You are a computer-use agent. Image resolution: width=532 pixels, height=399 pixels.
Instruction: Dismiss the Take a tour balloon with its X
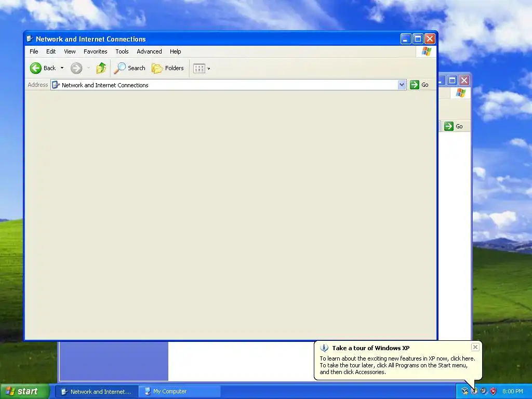475,347
